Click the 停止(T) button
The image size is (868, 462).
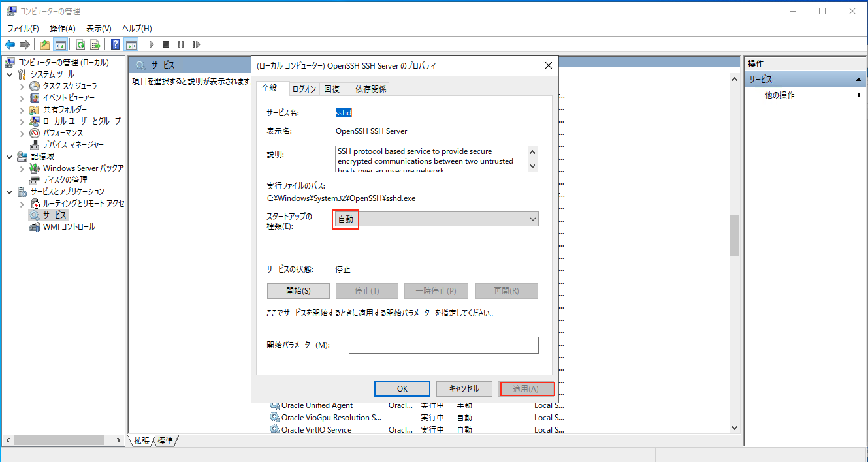pyautogui.click(x=366, y=291)
